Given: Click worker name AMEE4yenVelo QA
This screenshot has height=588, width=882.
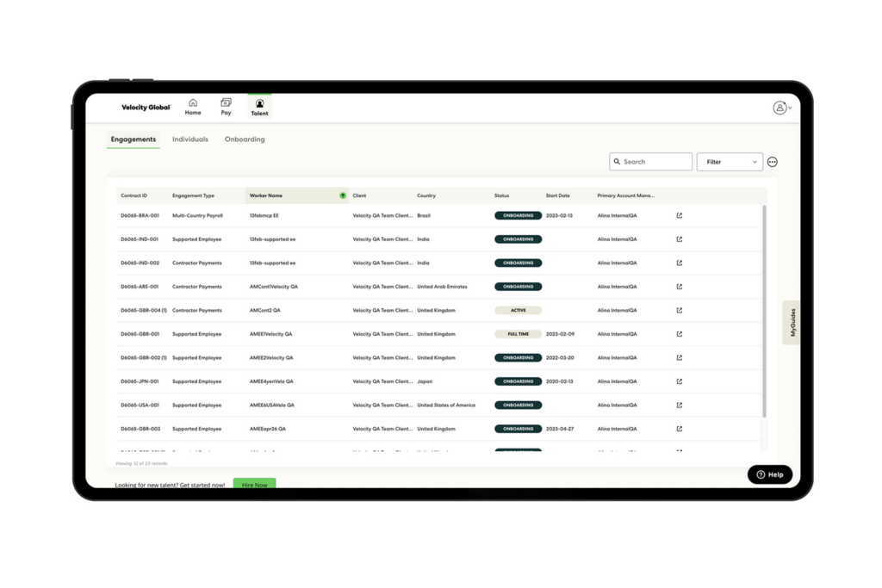Looking at the screenshot, I should click(x=271, y=381).
